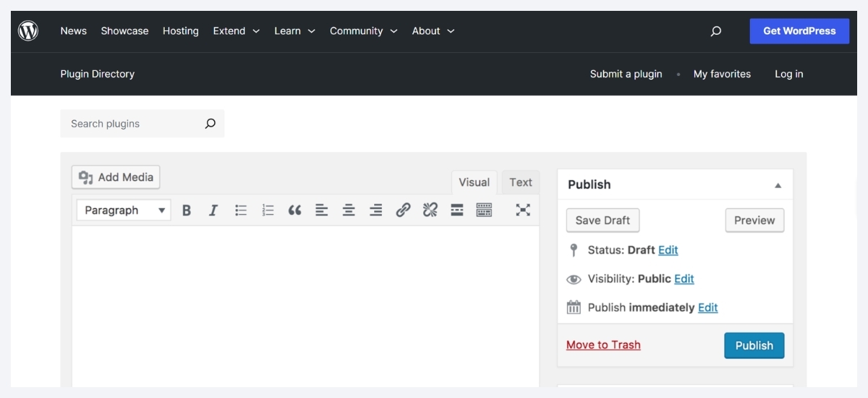Align text left
This screenshot has height=398, width=868.
(322, 211)
